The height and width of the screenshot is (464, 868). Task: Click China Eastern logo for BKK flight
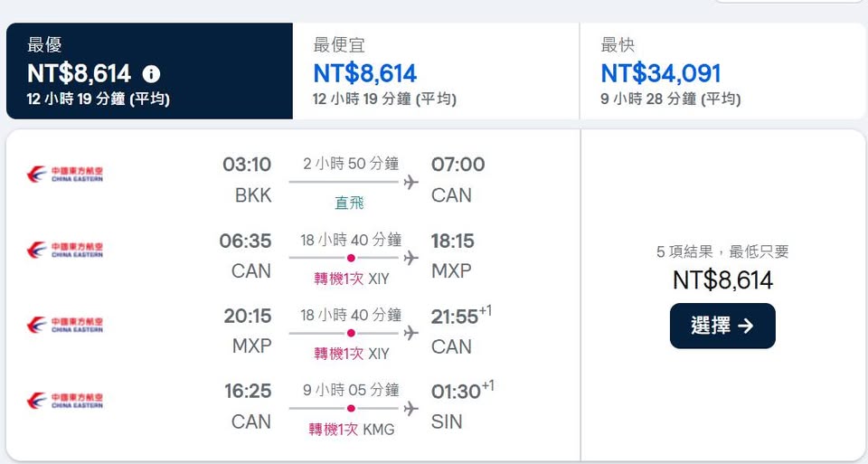coord(65,174)
